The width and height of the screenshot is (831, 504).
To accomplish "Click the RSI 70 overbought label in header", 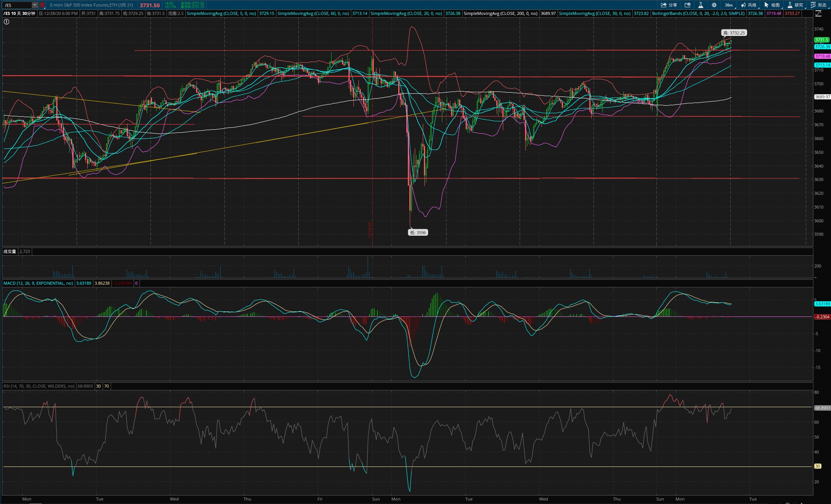I will [x=106, y=386].
